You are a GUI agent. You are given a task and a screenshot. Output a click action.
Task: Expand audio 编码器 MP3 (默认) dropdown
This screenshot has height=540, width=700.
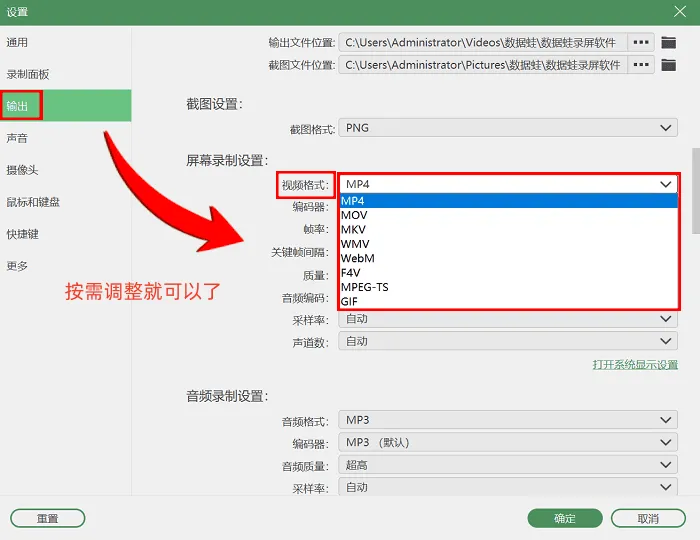508,442
